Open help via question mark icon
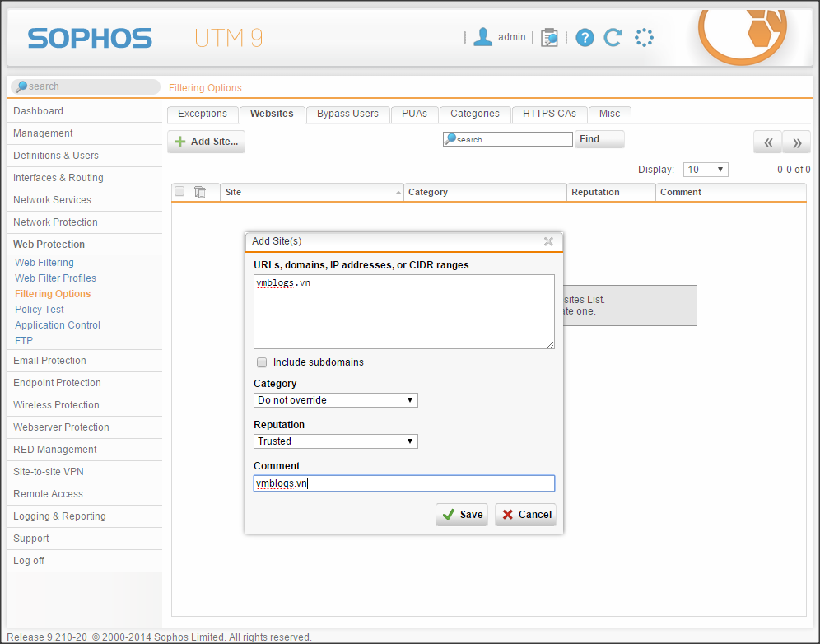This screenshot has height=644, width=820. (x=585, y=37)
